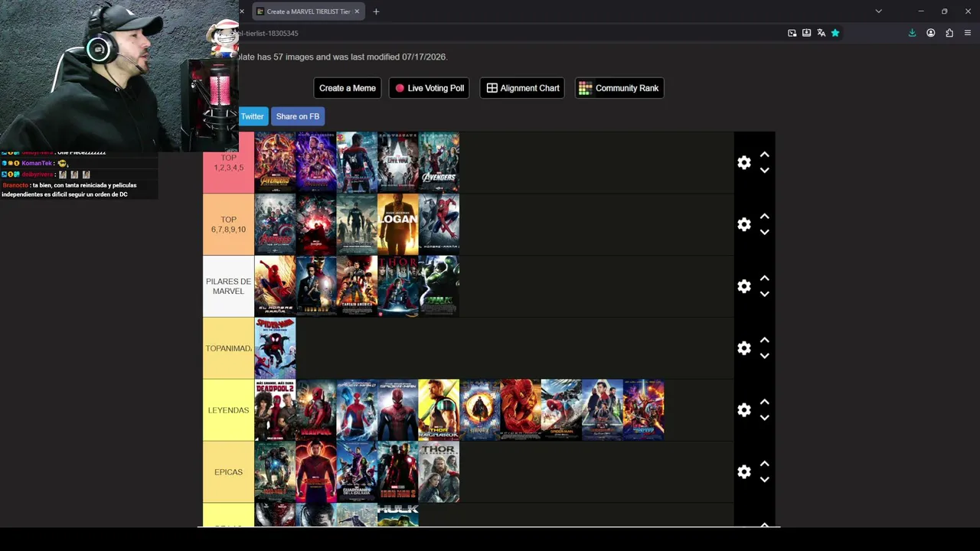
Task: Move EPICAS row up
Action: click(764, 465)
